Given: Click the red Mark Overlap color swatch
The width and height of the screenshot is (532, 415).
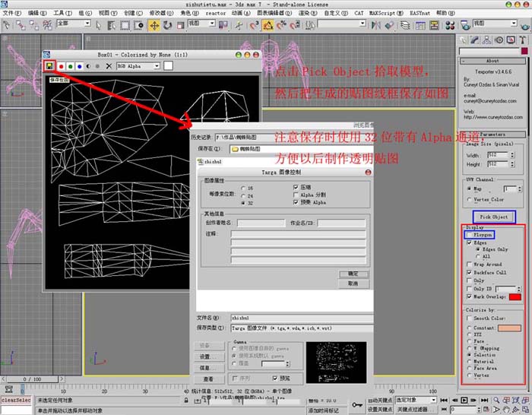Looking at the screenshot, I should pos(515,296).
